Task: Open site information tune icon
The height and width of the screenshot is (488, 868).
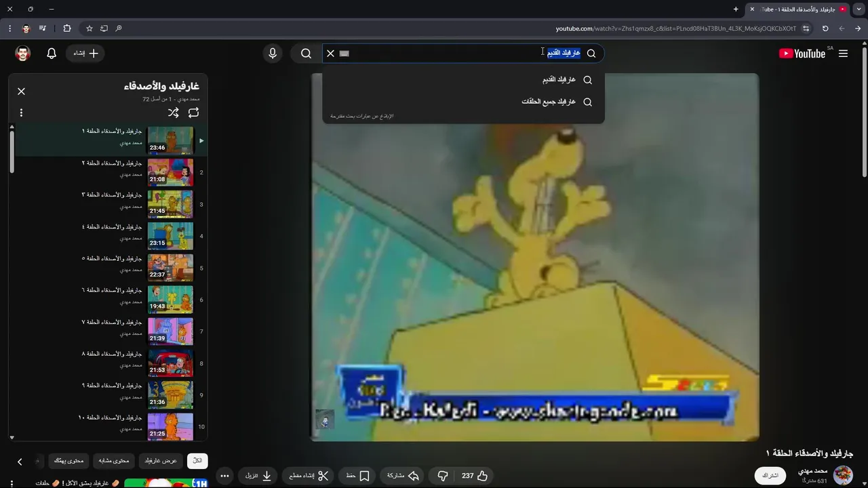Action: [806, 28]
